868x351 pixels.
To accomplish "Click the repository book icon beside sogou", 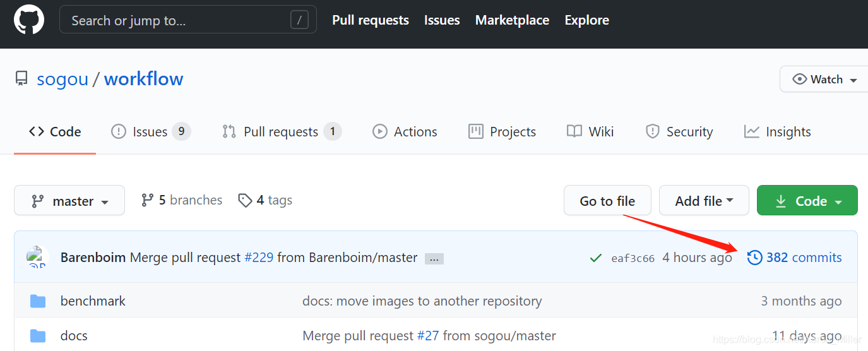I will coord(21,79).
